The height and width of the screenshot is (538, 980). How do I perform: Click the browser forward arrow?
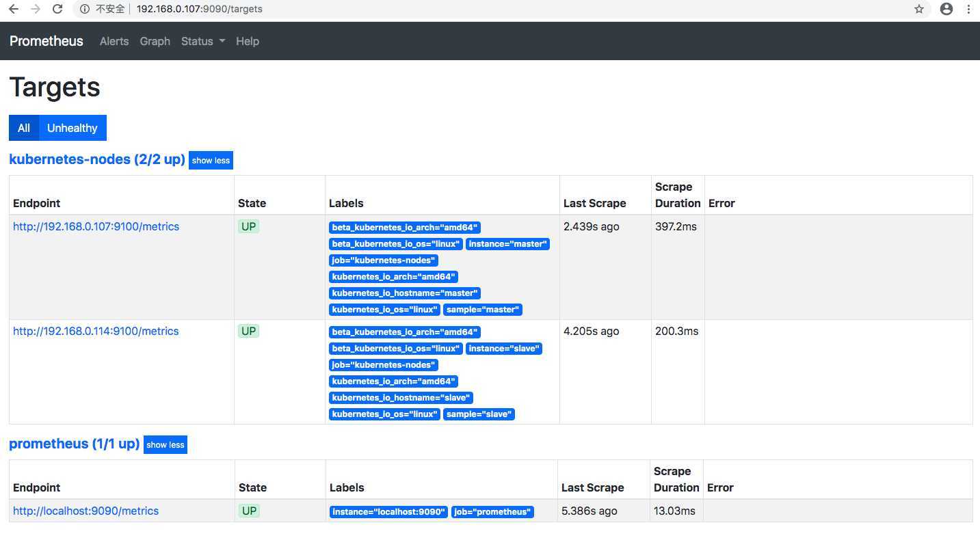click(36, 9)
